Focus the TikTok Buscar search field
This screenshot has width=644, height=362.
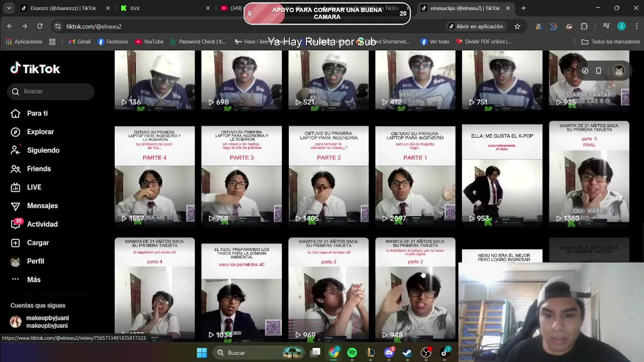[51, 91]
